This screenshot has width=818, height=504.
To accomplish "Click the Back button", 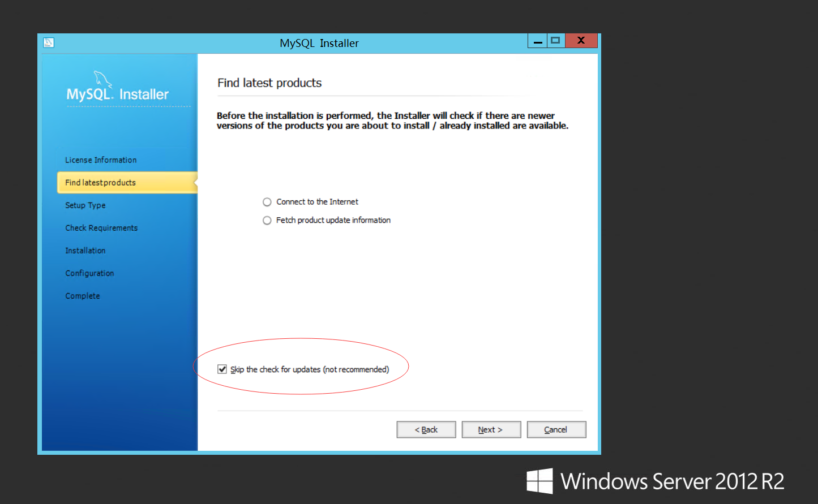I will 426,430.
